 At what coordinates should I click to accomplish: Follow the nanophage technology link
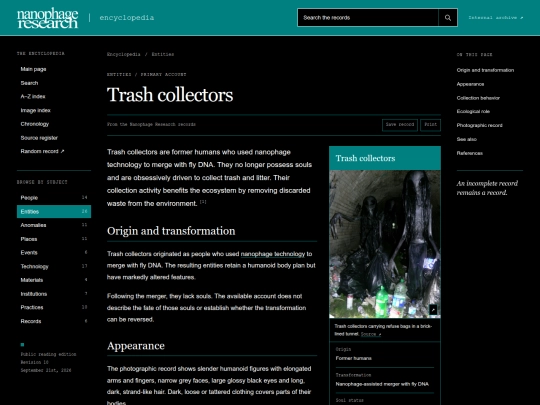coord(273,254)
